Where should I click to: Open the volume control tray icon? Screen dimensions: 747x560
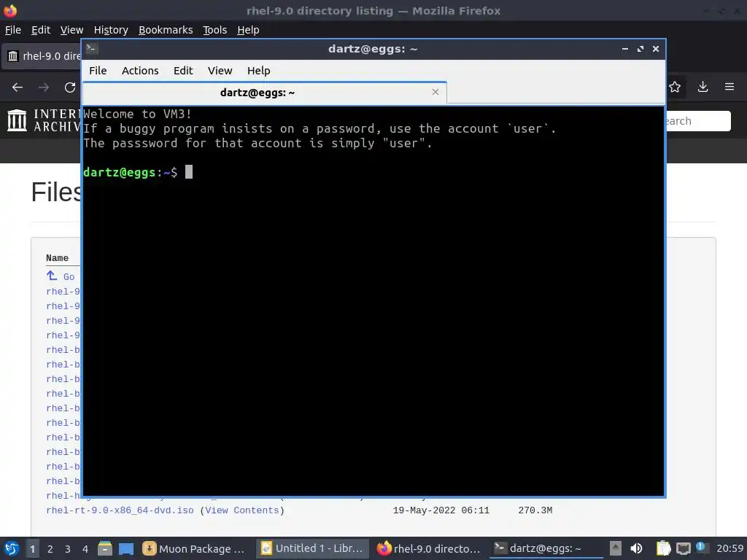pyautogui.click(x=636, y=548)
